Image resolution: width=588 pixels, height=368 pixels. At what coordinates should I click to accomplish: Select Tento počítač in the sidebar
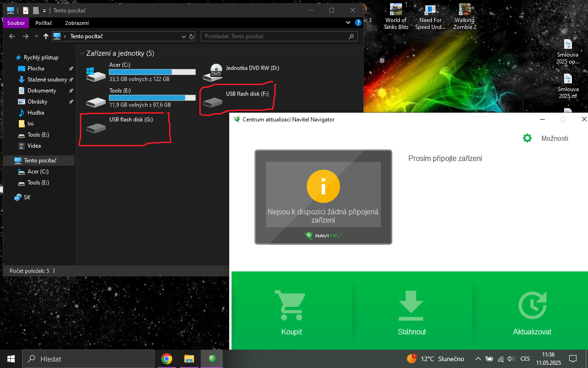[x=40, y=161]
